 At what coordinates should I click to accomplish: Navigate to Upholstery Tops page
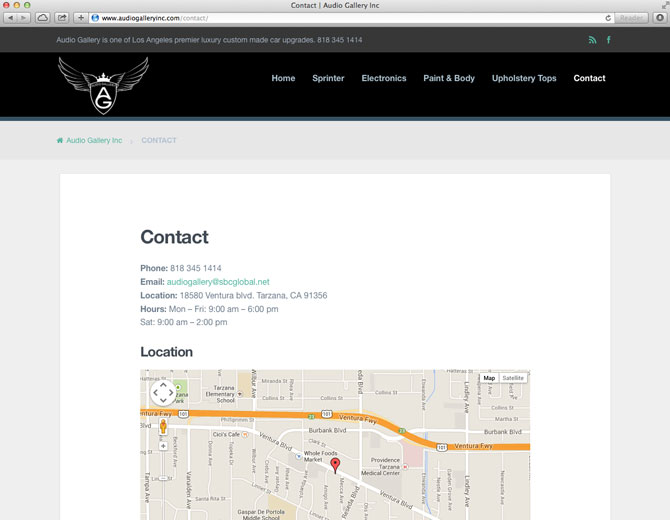[x=524, y=78]
